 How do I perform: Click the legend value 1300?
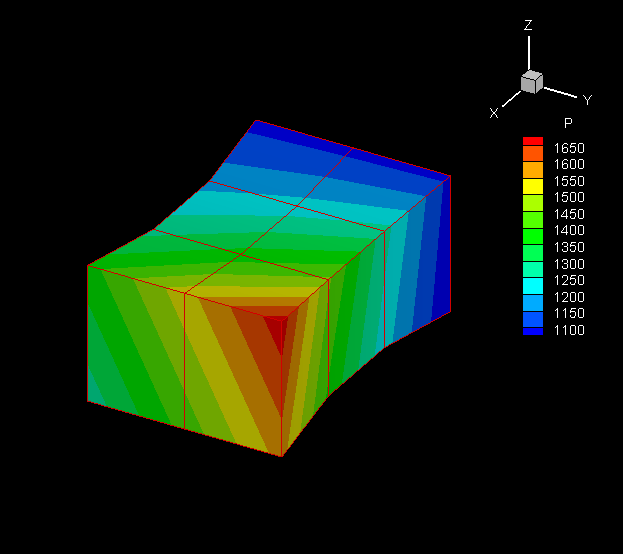pos(569,264)
